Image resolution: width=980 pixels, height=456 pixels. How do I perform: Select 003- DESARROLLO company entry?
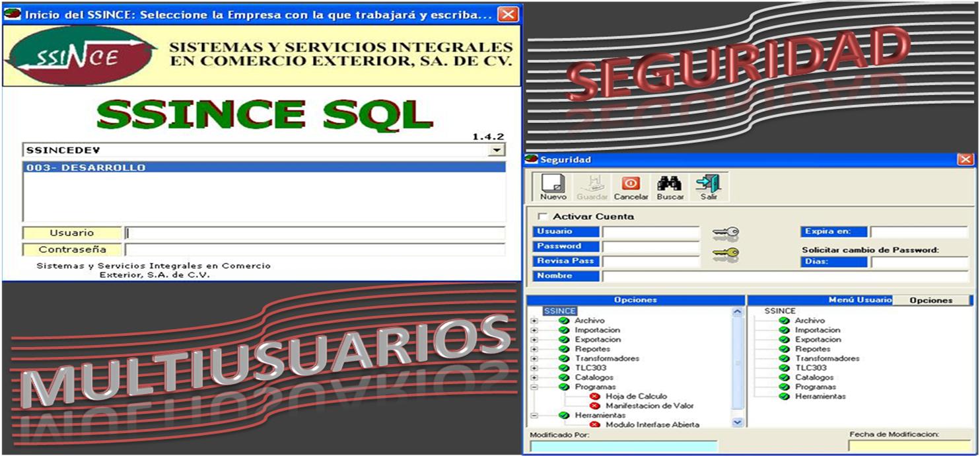(86, 168)
